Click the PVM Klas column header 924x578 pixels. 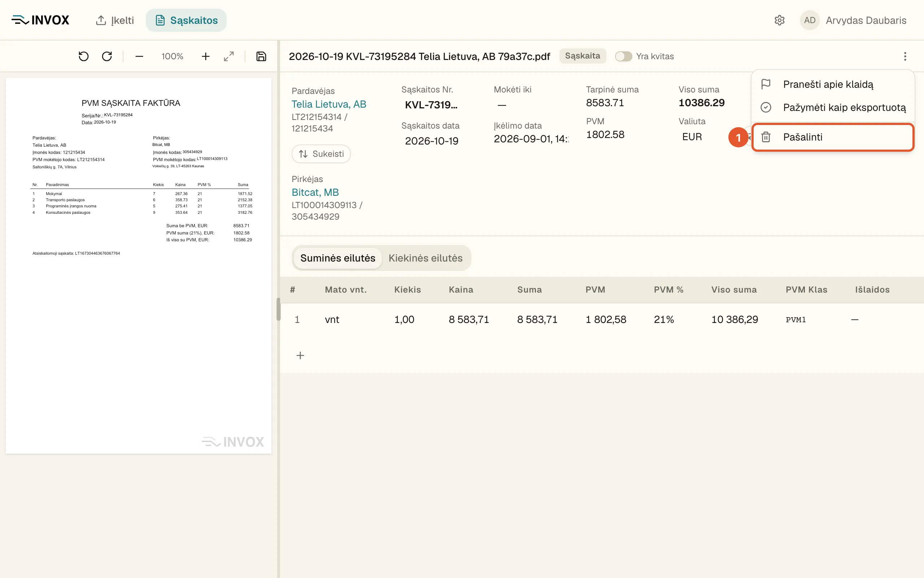806,290
